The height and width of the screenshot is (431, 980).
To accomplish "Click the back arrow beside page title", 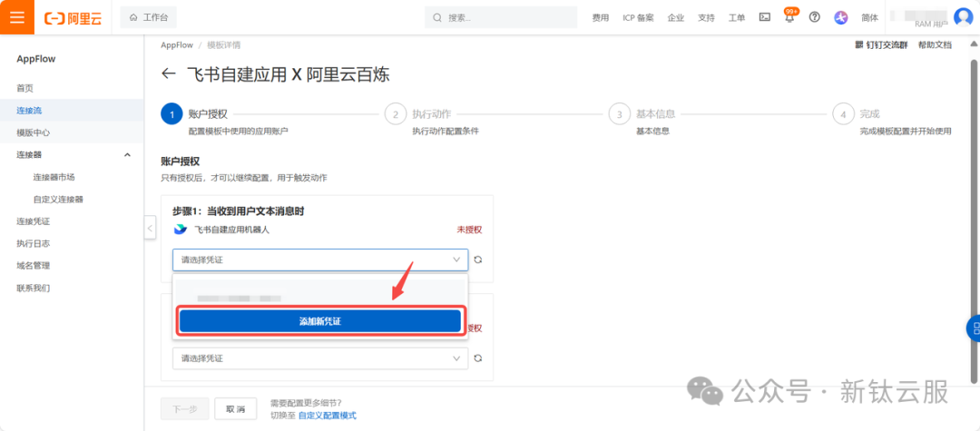I will (x=168, y=73).
